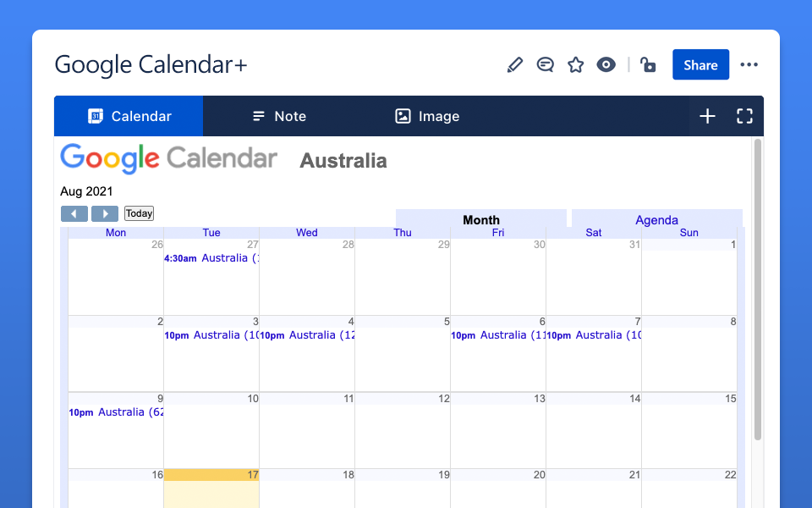Click the calendar's vertical scrollbar

tap(758, 290)
